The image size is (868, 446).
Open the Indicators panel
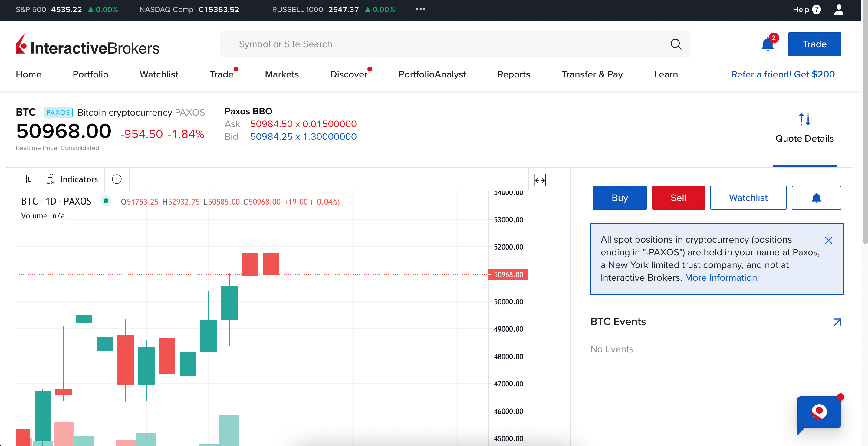pyautogui.click(x=72, y=179)
